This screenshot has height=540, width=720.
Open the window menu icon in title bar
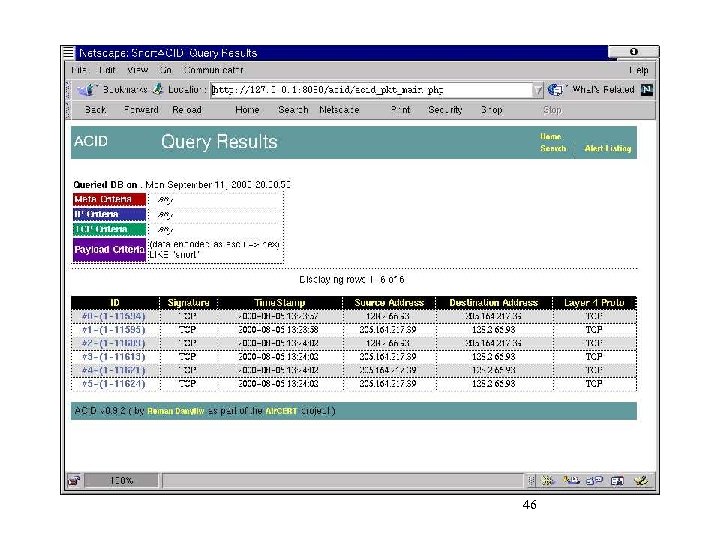(68, 52)
